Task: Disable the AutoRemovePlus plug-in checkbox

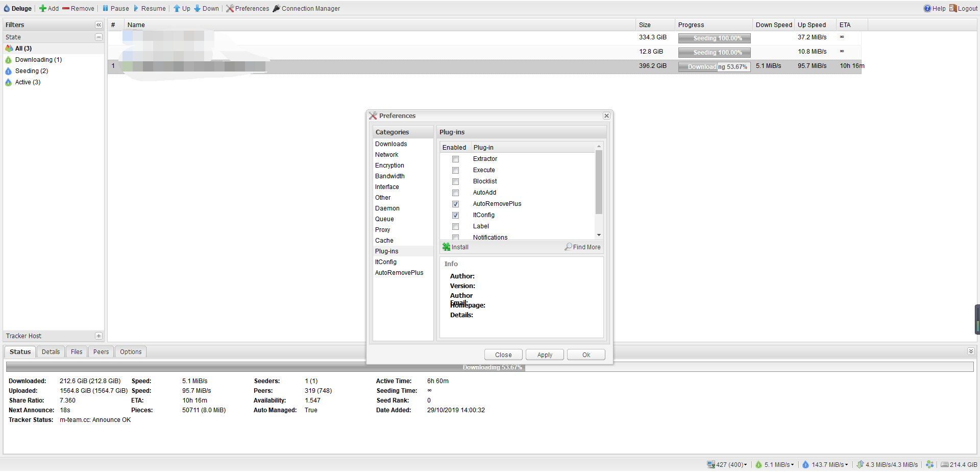Action: [x=456, y=204]
